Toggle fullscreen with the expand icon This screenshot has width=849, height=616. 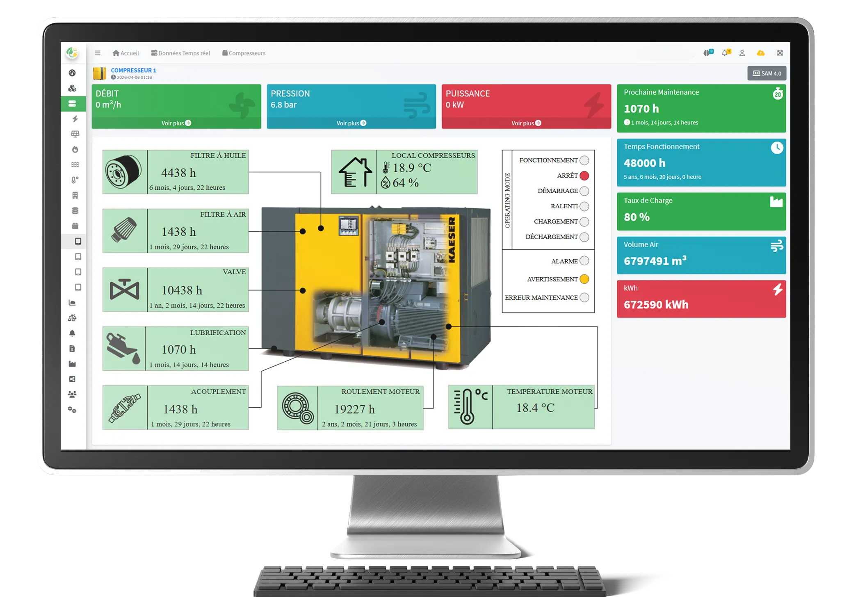tap(780, 53)
